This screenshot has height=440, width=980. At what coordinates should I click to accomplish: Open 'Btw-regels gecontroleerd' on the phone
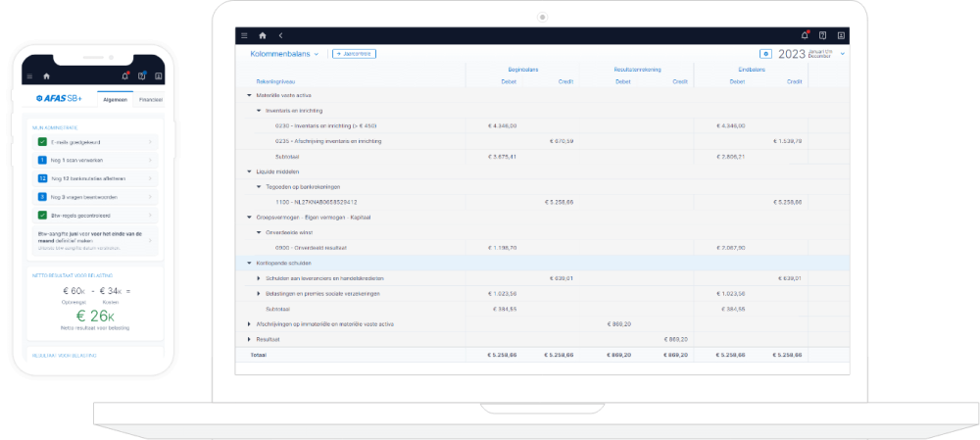pyautogui.click(x=93, y=215)
